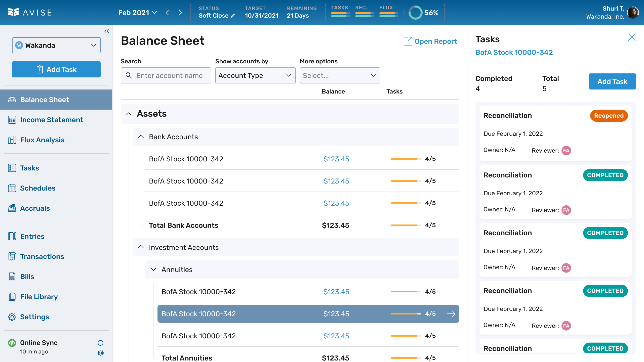Click the File Library icon
644x362 pixels.
click(12, 297)
